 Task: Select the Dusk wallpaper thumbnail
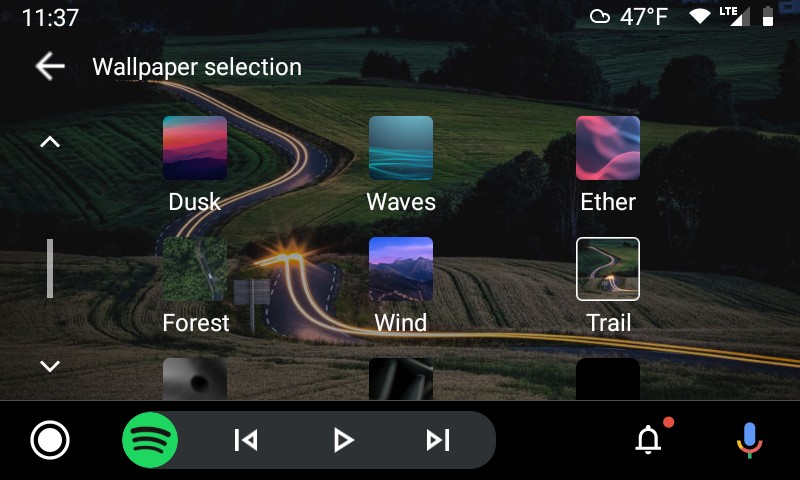point(195,148)
